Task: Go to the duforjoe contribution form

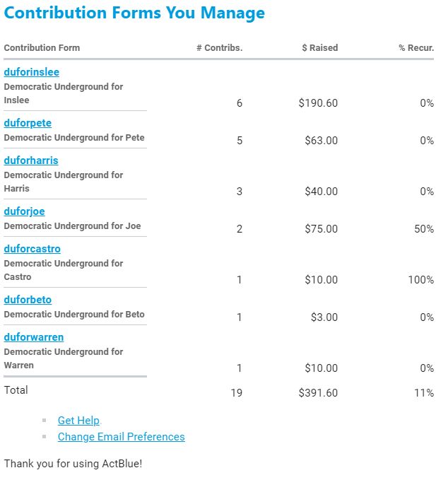Action: 25,211
